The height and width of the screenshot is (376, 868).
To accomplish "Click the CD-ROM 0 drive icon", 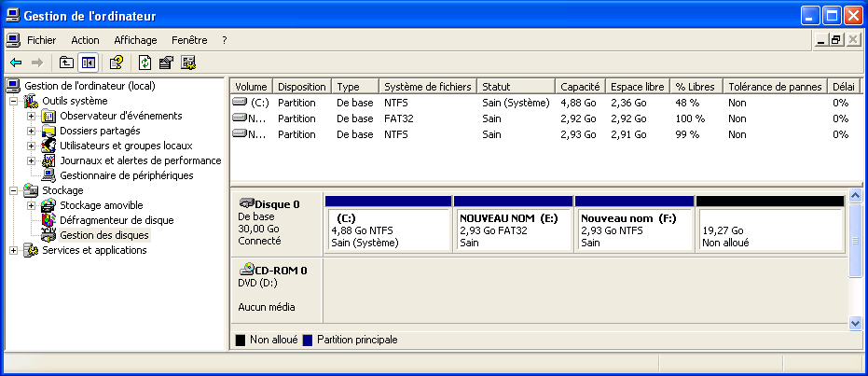I will pos(246,271).
